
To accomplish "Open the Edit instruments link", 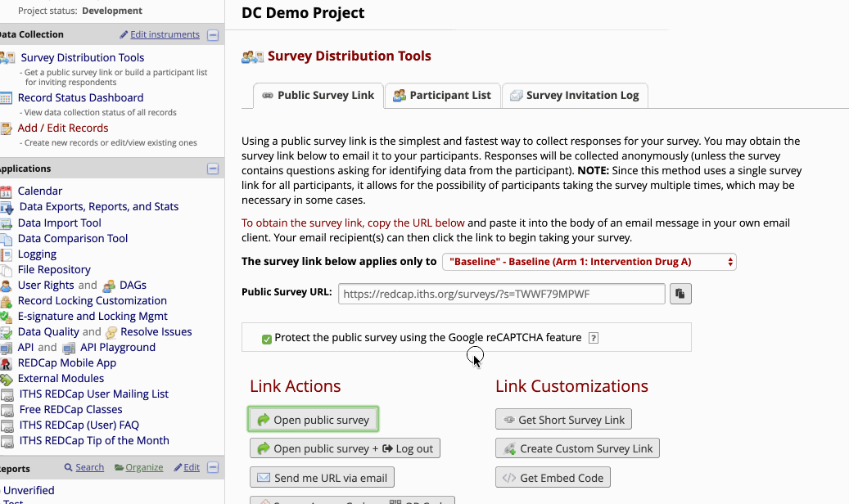I will [x=165, y=34].
